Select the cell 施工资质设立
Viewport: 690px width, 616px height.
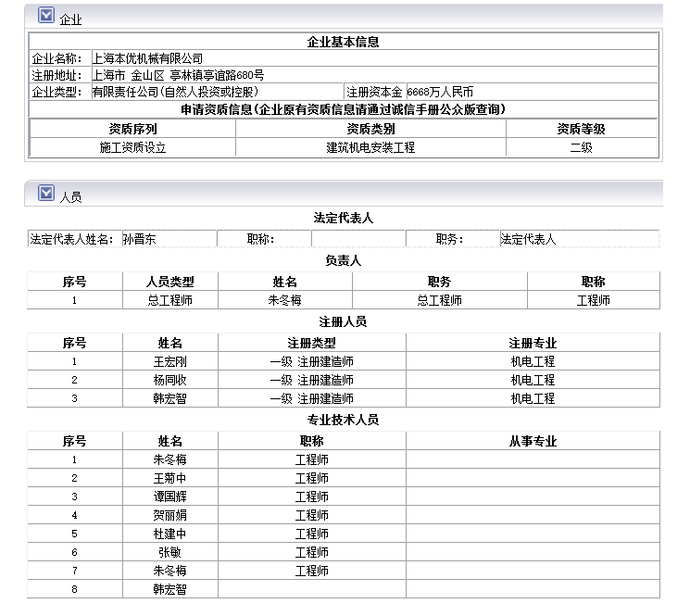coord(132,147)
